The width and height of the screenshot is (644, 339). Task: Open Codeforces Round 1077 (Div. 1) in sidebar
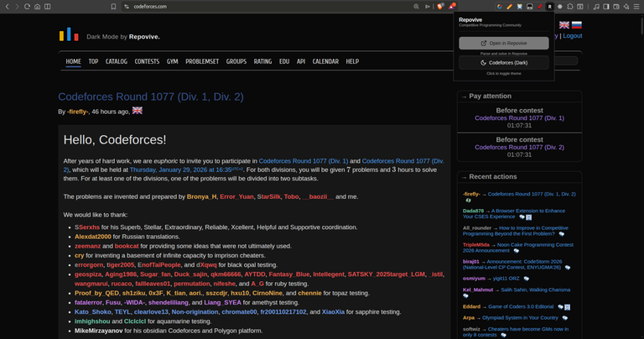[520, 118]
